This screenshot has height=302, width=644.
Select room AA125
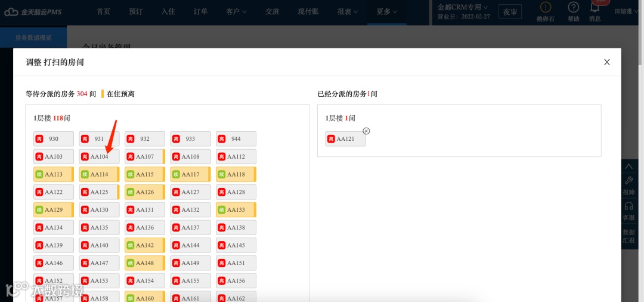coord(100,192)
